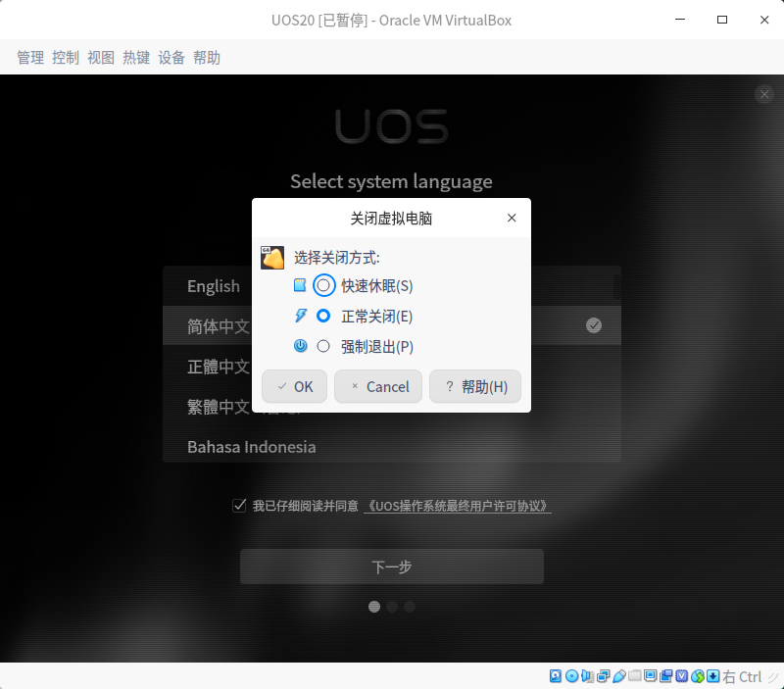Click the third page indicator dot
The width and height of the screenshot is (784, 689).
point(410,607)
